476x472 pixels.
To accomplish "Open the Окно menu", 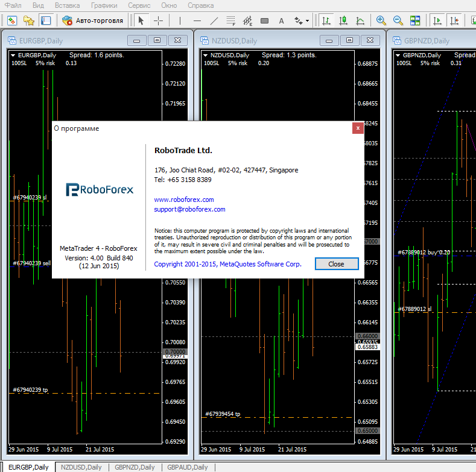I will [169, 5].
